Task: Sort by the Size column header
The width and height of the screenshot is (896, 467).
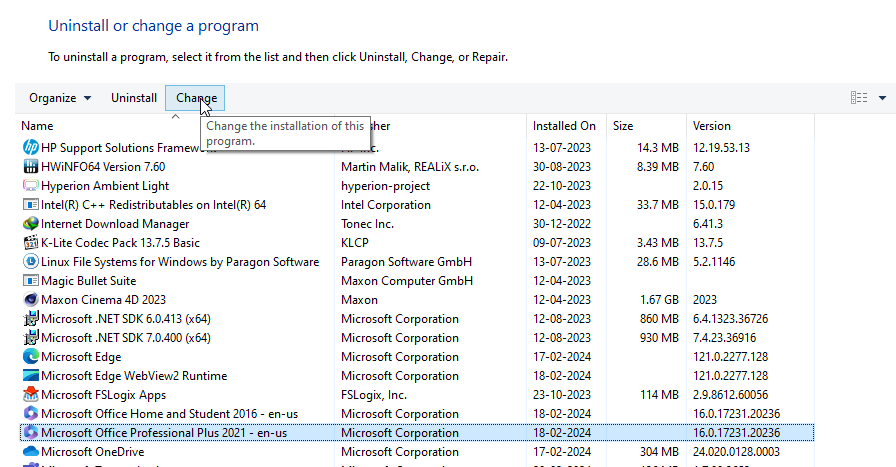Action: (x=623, y=126)
